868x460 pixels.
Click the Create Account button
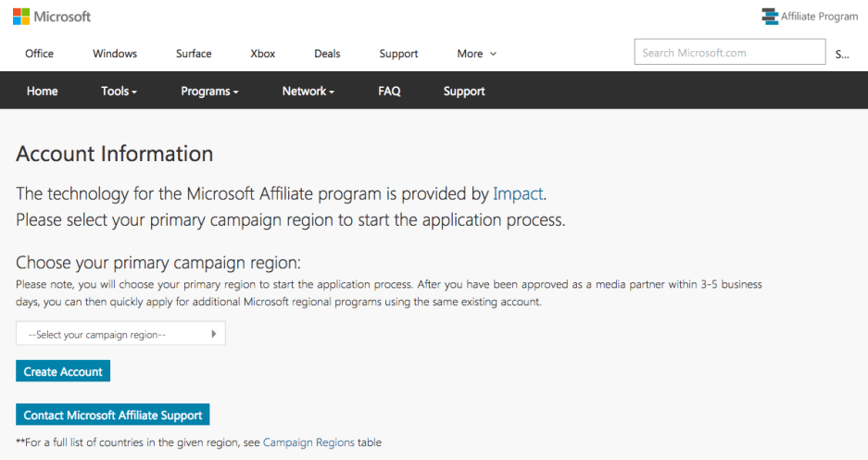[x=63, y=371]
